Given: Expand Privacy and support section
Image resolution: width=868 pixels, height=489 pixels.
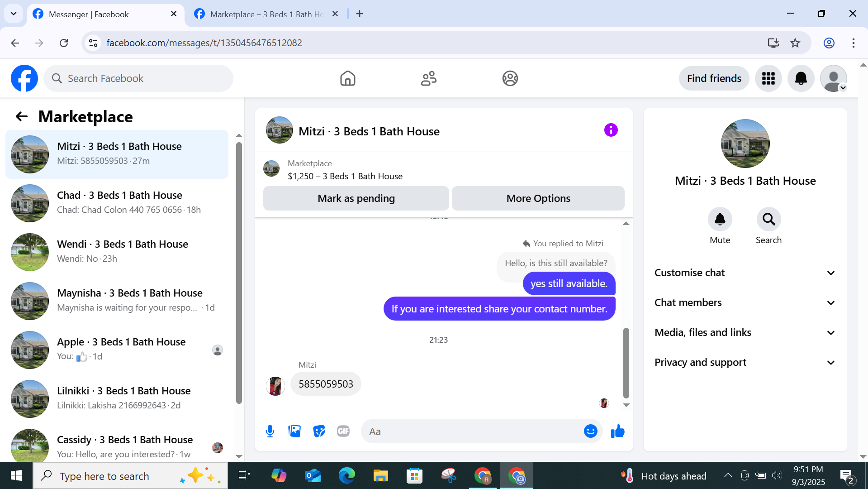Looking at the screenshot, I should [745, 362].
